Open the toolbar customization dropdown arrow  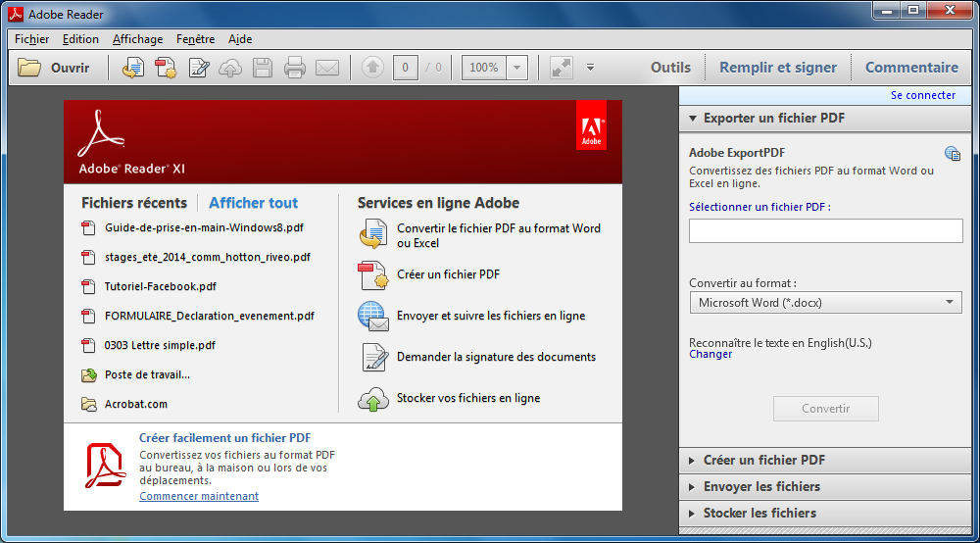pyautogui.click(x=590, y=68)
